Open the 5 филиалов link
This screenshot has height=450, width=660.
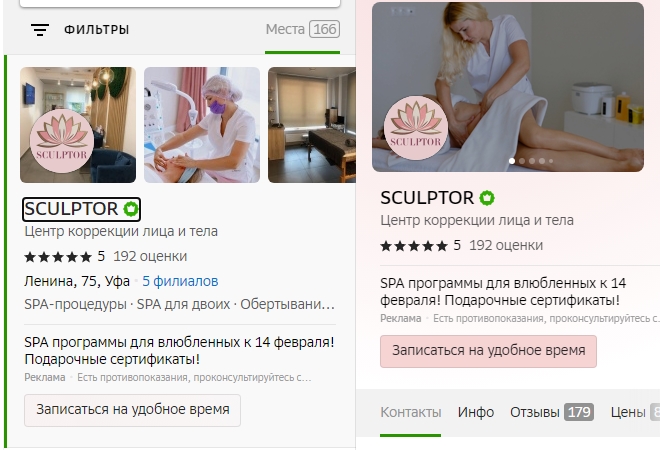click(180, 281)
